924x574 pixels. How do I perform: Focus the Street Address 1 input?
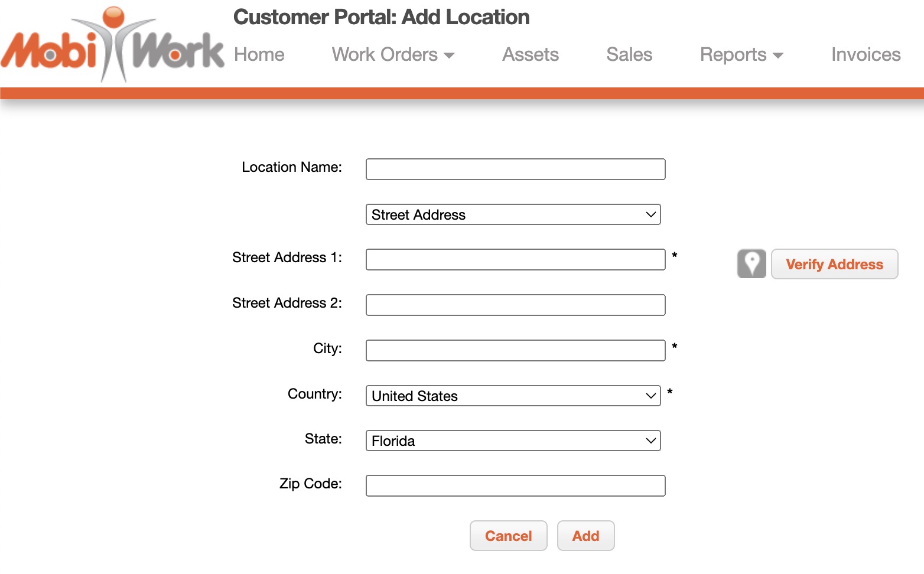(515, 259)
